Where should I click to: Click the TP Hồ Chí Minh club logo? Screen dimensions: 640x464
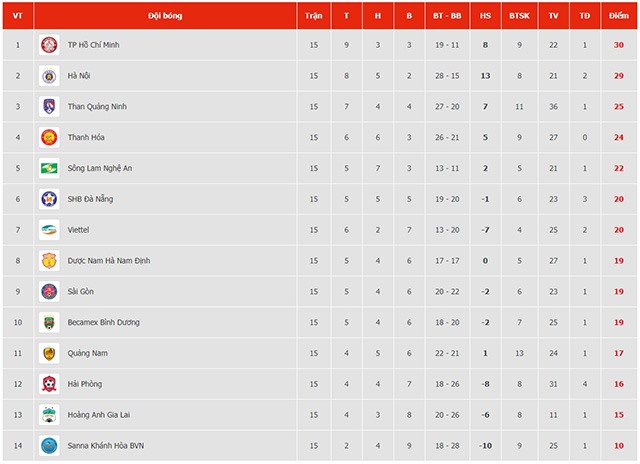click(x=49, y=45)
